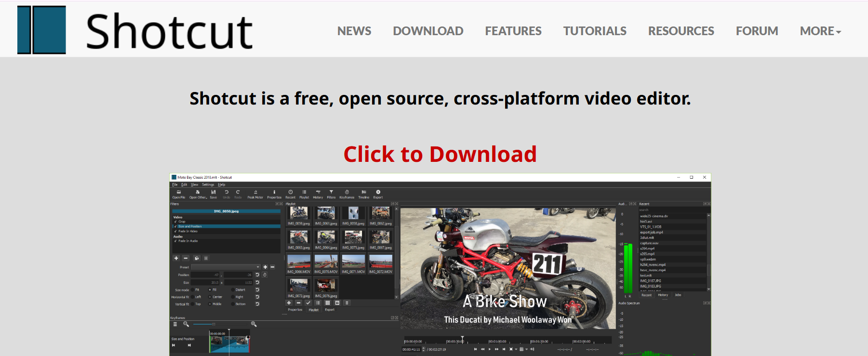Copy filters using the copy icon
868x356 pixels.
197,258
